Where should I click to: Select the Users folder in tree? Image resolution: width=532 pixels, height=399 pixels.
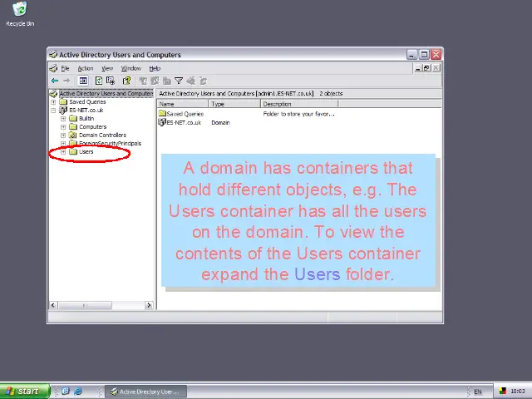pyautogui.click(x=86, y=151)
